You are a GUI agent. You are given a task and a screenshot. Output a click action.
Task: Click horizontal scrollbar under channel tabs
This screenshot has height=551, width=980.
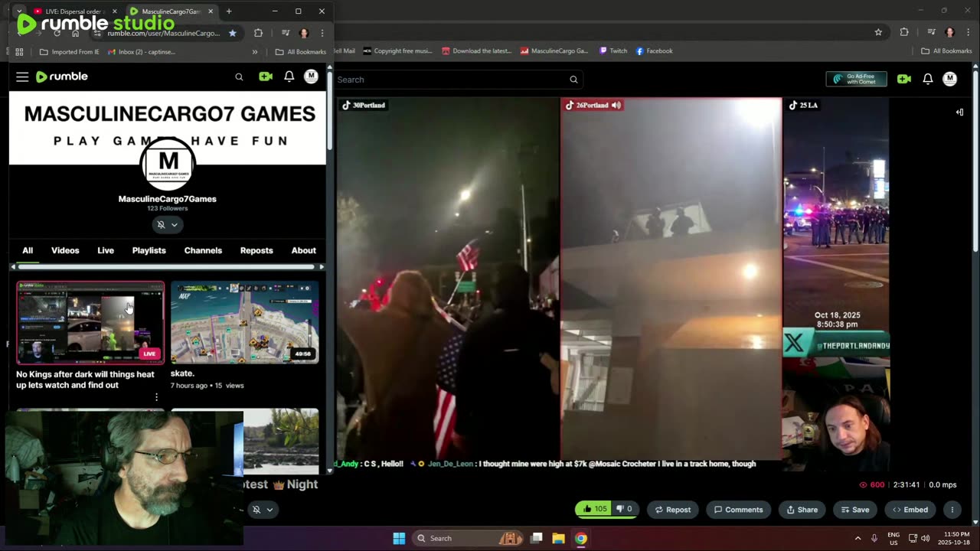pos(167,266)
